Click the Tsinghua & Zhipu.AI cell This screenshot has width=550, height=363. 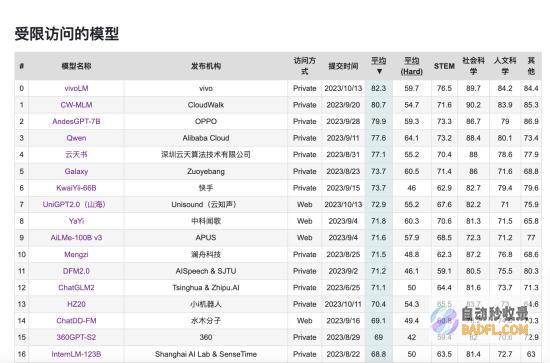pos(206,287)
